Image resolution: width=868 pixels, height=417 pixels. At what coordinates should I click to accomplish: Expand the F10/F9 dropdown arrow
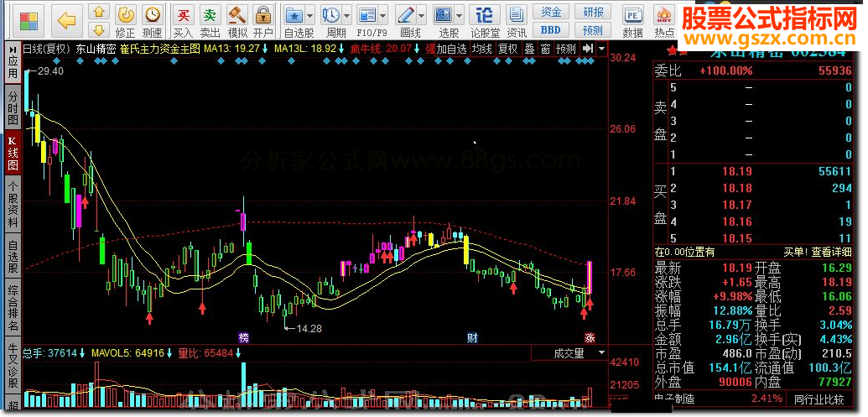pyautogui.click(x=383, y=15)
